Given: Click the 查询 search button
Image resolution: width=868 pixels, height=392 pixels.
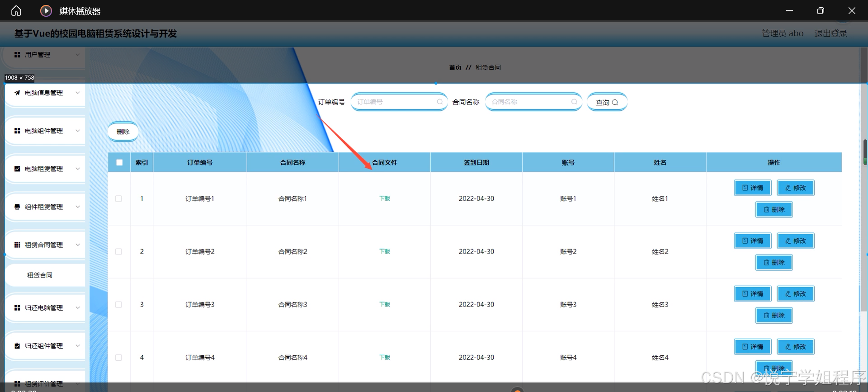Looking at the screenshot, I should (607, 102).
